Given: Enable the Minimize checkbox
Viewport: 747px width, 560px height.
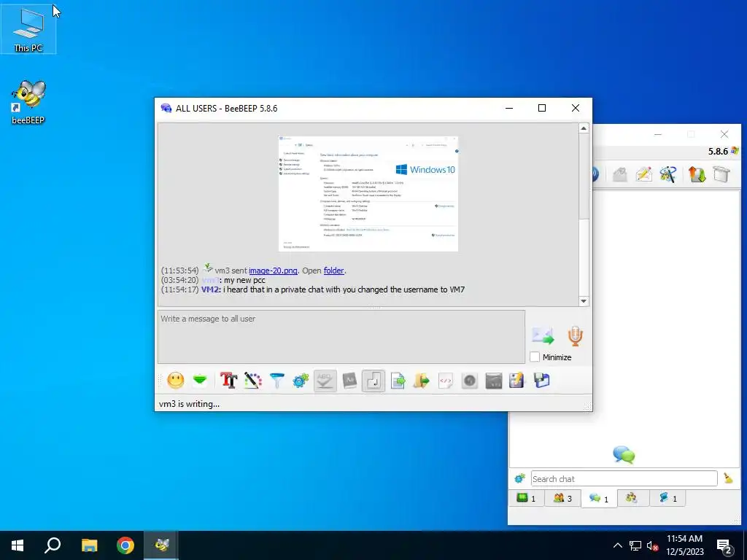Looking at the screenshot, I should (535, 357).
